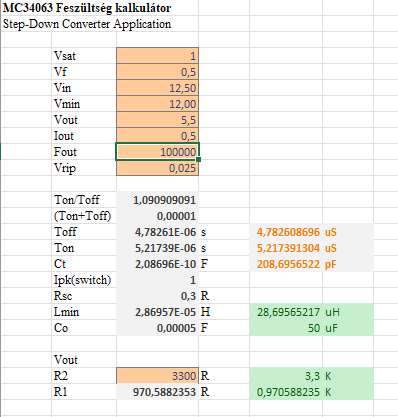
Task: Click the green Co value 50
Action: pos(286,328)
